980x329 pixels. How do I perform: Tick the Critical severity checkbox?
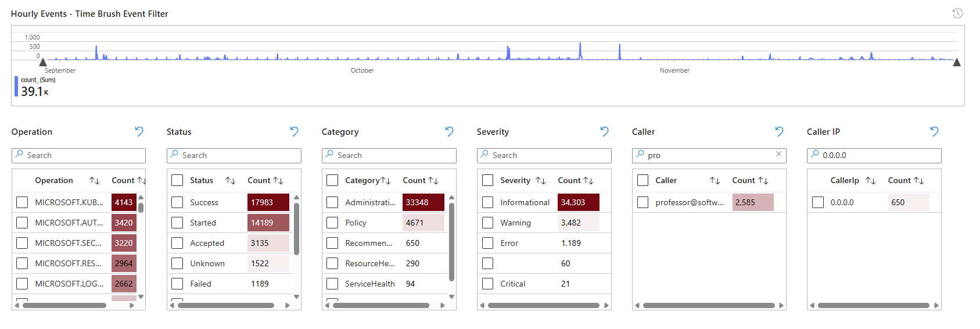click(487, 284)
